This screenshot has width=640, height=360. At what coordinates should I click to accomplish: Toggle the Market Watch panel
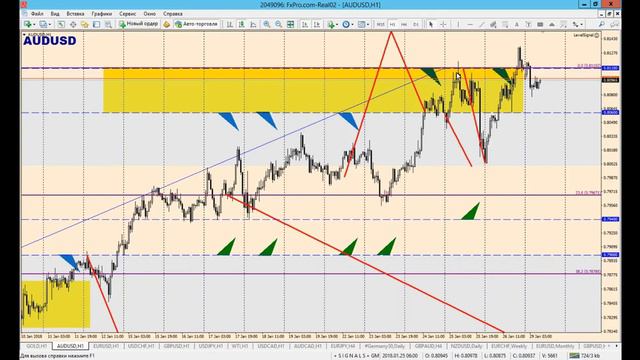(61, 24)
